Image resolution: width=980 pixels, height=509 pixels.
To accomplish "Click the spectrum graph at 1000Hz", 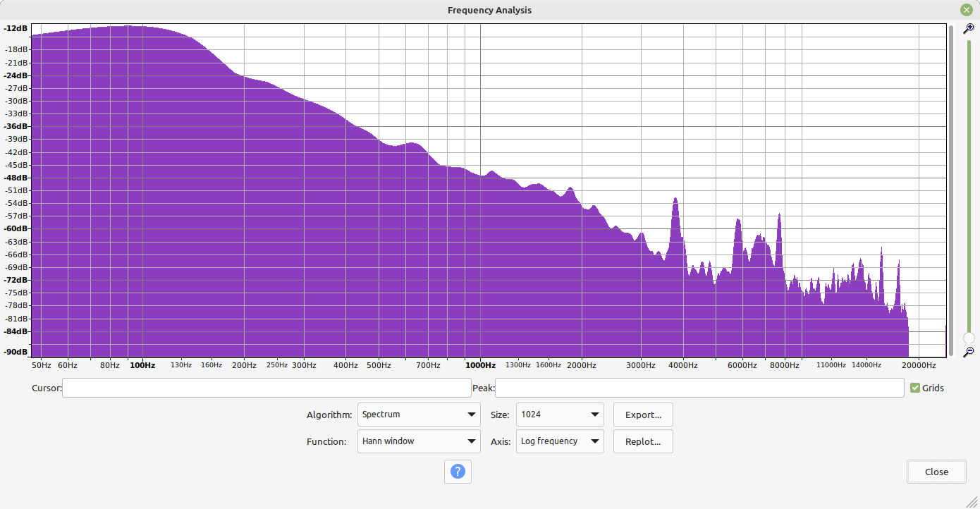I will [x=480, y=211].
